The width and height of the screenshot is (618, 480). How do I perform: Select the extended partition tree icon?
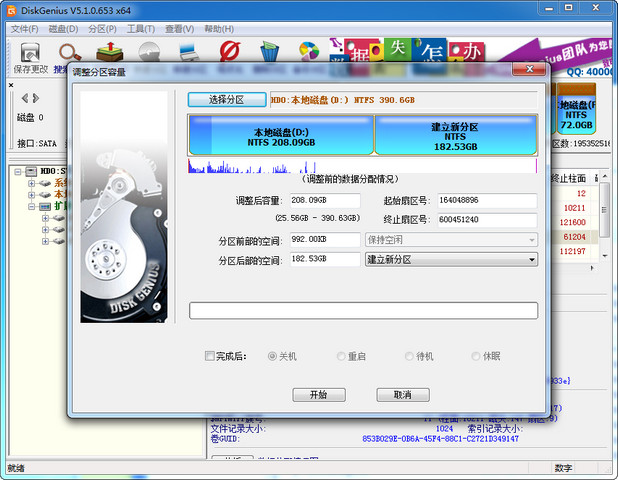[x=45, y=207]
